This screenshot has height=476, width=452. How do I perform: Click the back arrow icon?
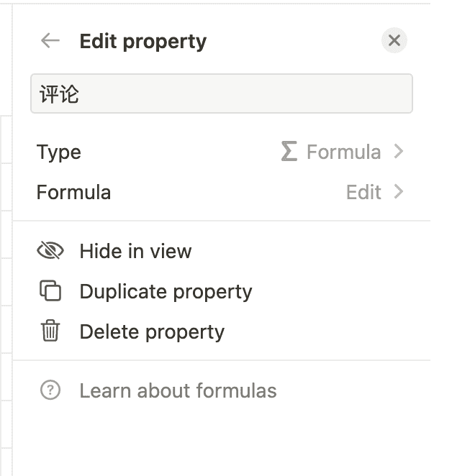[50, 41]
